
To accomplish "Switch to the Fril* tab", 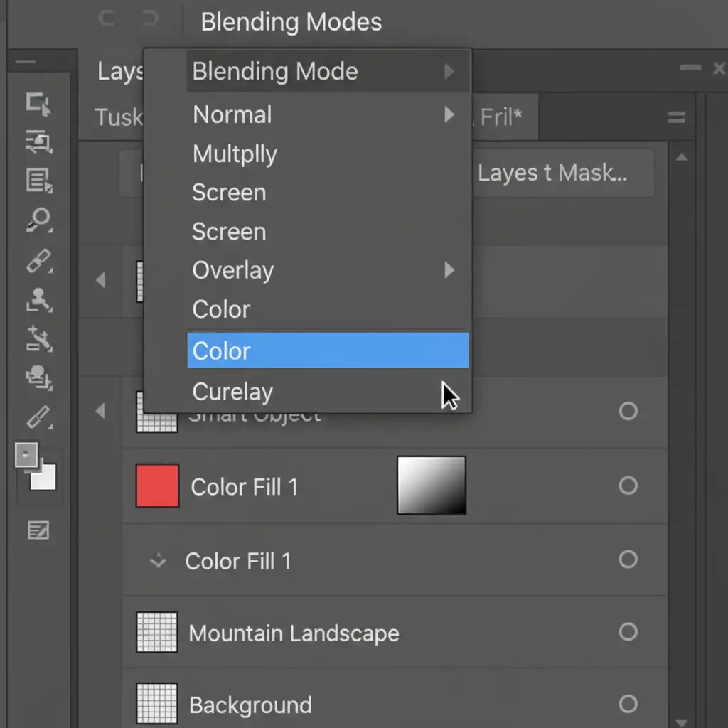I will point(502,117).
